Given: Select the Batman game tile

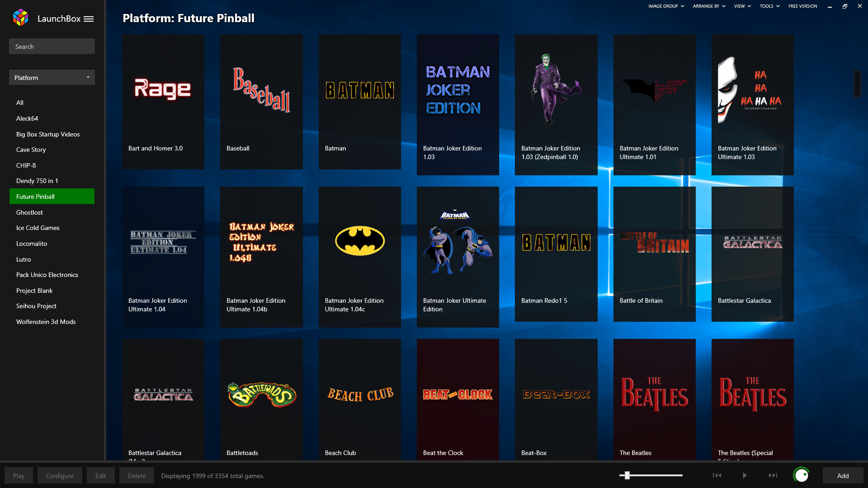Looking at the screenshot, I should pyautogui.click(x=359, y=102).
